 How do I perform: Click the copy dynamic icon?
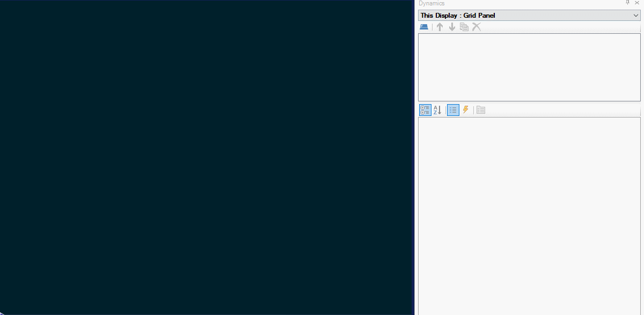pos(464,27)
